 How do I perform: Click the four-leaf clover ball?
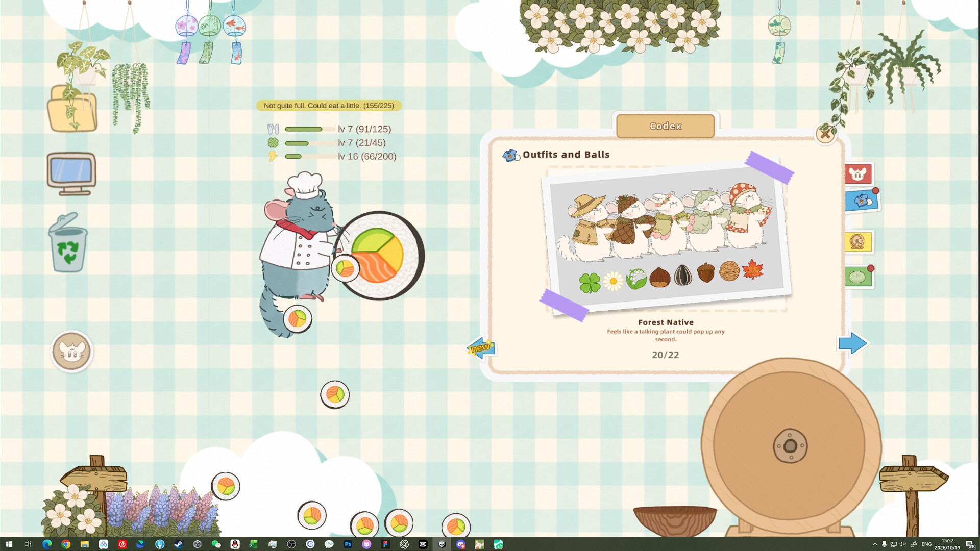(x=590, y=282)
